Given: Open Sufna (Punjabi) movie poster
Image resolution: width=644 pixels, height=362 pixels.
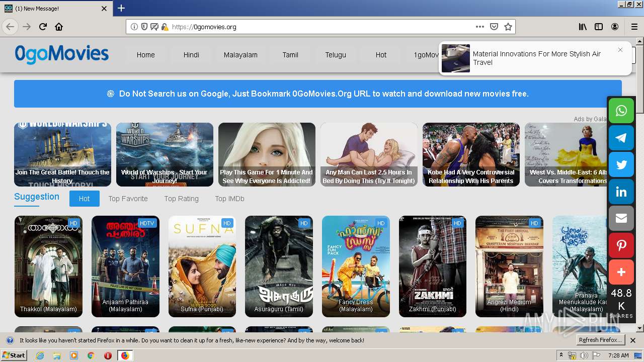Looking at the screenshot, I should coord(202,266).
